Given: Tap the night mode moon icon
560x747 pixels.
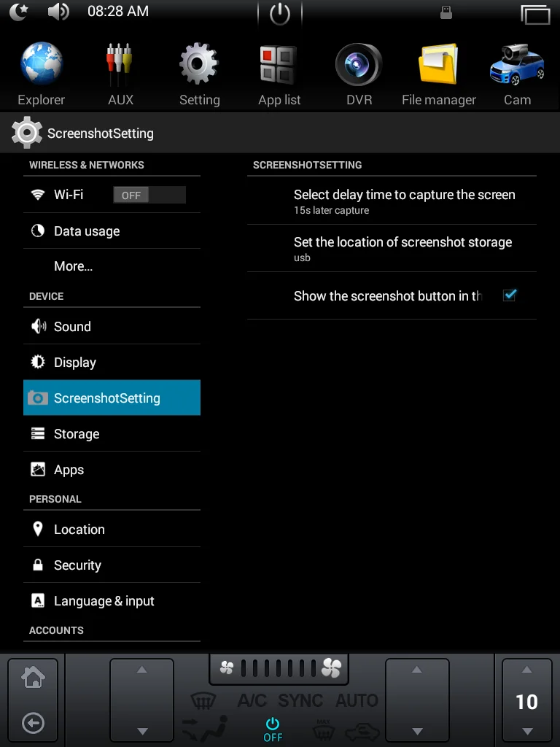Looking at the screenshot, I should pyautogui.click(x=18, y=12).
